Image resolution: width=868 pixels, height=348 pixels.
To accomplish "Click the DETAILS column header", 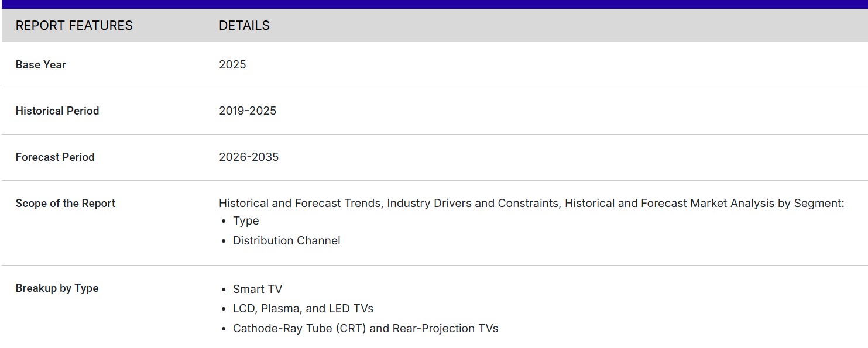I will point(244,26).
